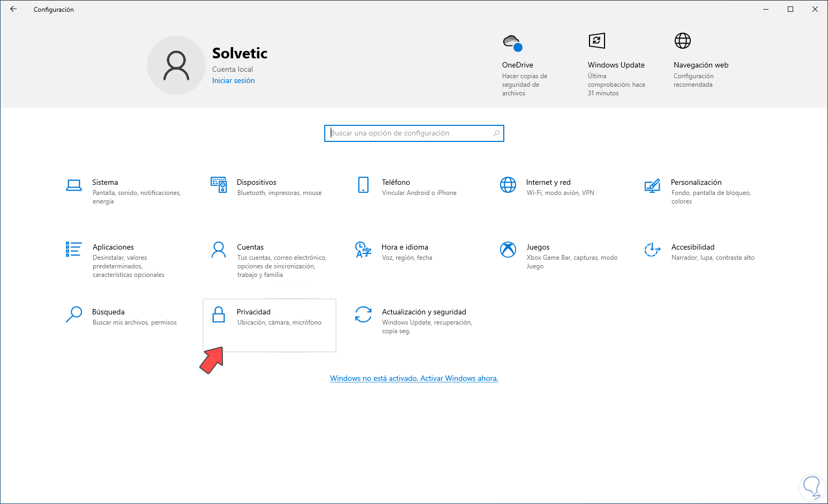
Task: Click 'Bluetooth, impresoras, mouse' description
Action: (x=279, y=193)
